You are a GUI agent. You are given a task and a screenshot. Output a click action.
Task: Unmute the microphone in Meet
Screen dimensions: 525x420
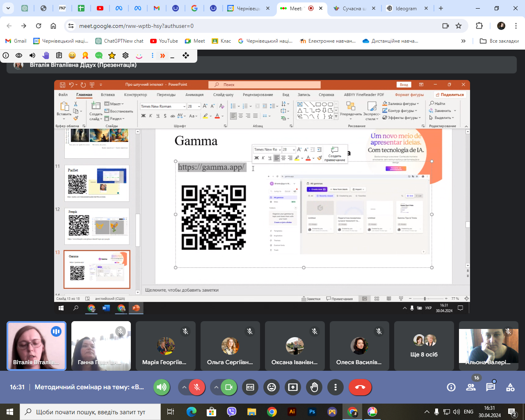[197, 387]
